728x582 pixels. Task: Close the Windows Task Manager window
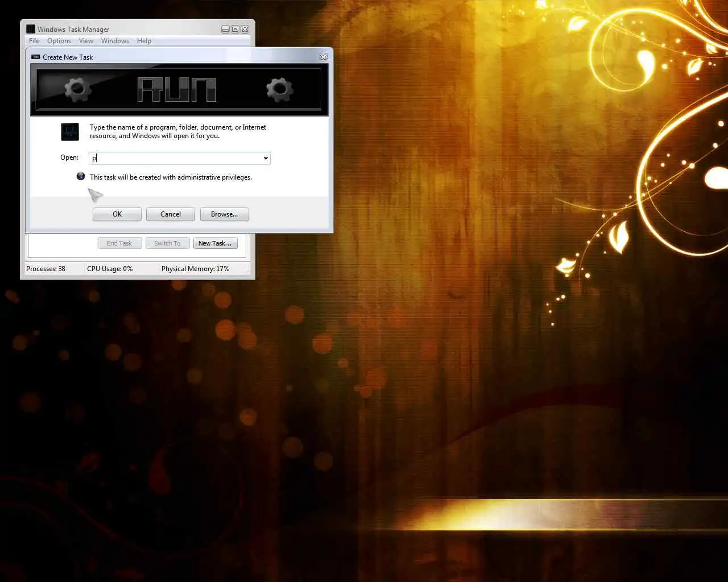(x=245, y=30)
